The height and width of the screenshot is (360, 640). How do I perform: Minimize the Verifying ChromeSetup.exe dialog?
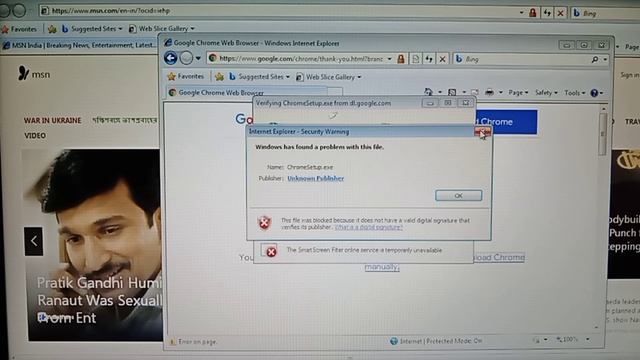430,103
